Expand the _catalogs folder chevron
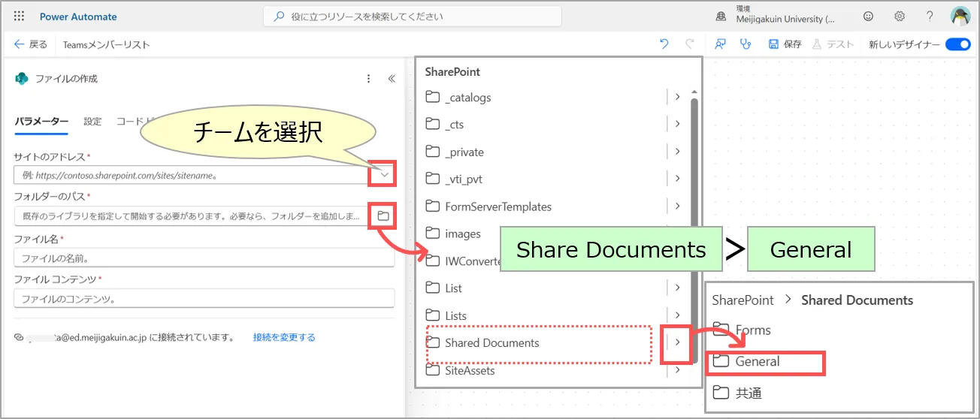980x419 pixels. [677, 97]
